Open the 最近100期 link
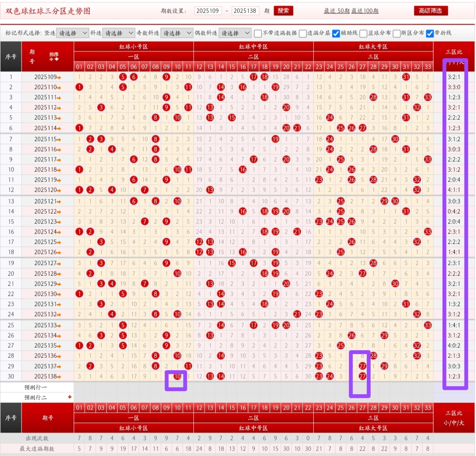 [365, 11]
